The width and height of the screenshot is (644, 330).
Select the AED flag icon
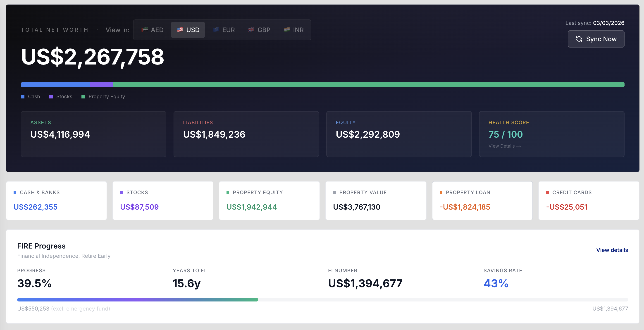pos(144,30)
